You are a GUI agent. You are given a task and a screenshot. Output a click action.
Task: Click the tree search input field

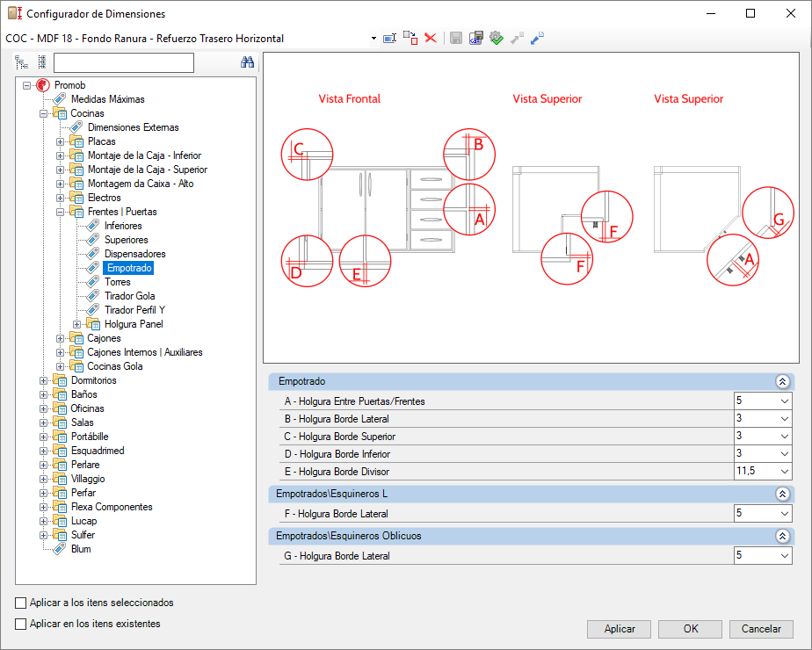click(124, 62)
